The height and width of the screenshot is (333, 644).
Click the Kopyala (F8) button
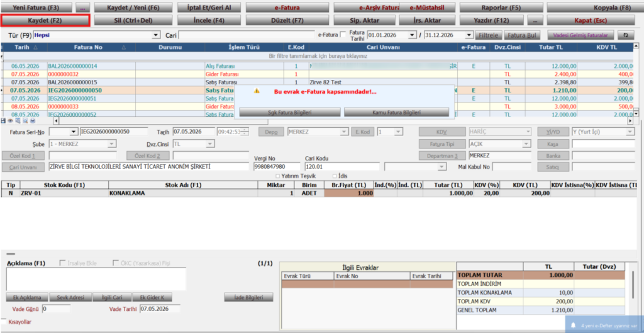coord(595,8)
